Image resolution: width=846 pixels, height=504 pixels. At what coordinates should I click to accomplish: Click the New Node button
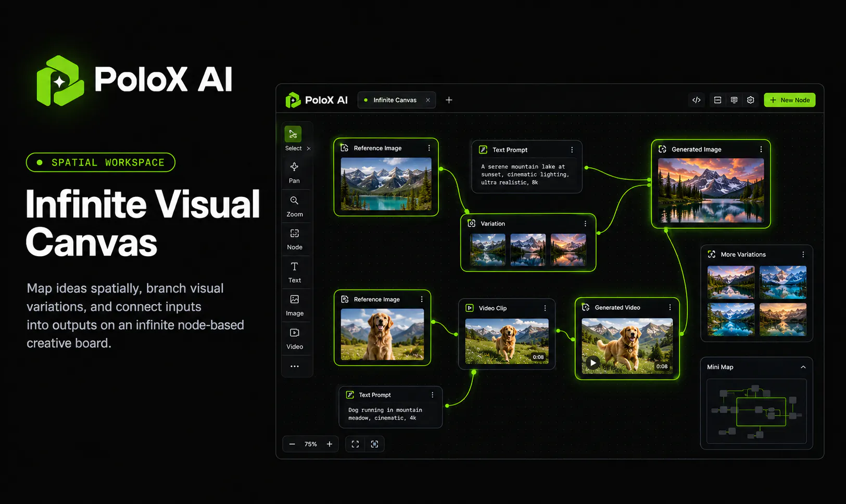tap(790, 100)
